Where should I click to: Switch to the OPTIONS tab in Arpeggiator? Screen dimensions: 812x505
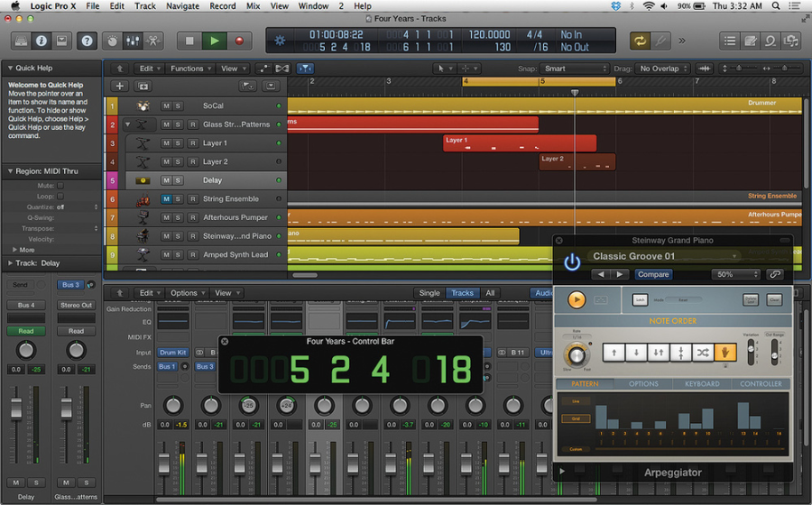point(643,384)
